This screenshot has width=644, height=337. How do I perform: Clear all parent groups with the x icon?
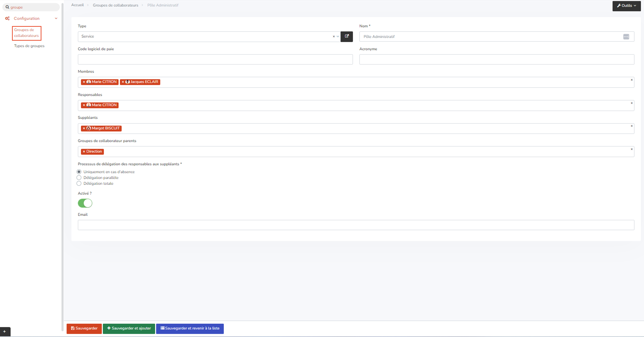(x=632, y=149)
